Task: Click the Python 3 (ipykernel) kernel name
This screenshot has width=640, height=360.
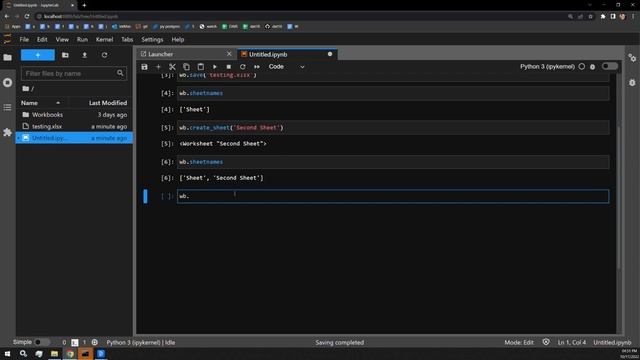Action: pos(547,67)
